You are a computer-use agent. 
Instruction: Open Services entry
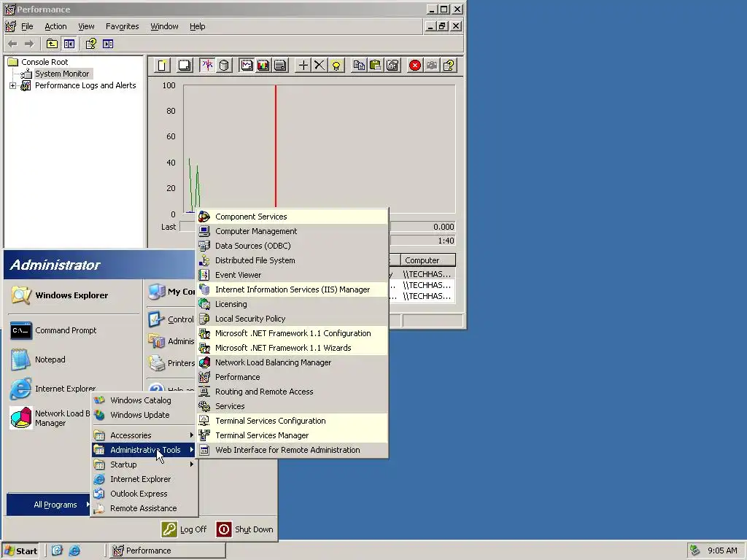click(x=292, y=406)
